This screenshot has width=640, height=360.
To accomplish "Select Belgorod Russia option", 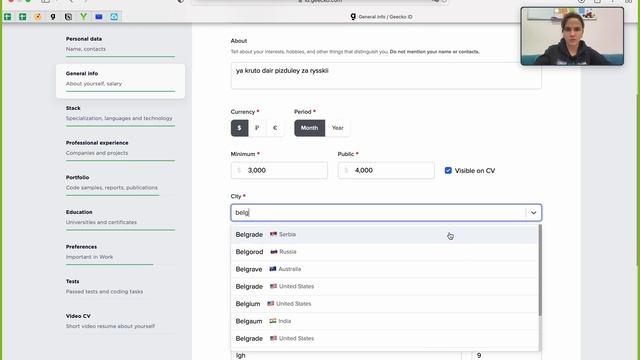I will point(384,252).
